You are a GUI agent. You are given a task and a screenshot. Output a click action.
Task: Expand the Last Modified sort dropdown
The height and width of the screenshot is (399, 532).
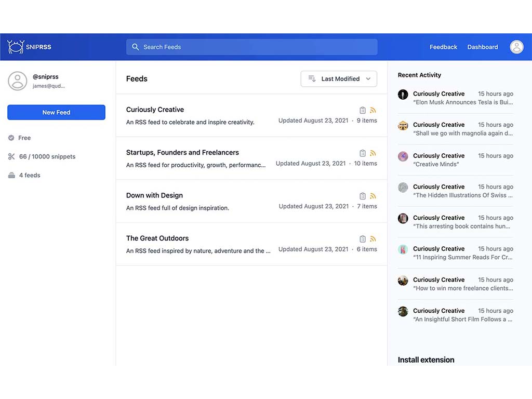tap(339, 79)
